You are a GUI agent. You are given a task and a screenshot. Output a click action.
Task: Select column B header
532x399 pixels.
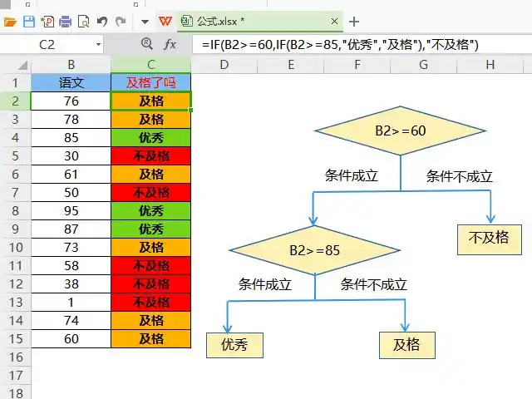71,65
